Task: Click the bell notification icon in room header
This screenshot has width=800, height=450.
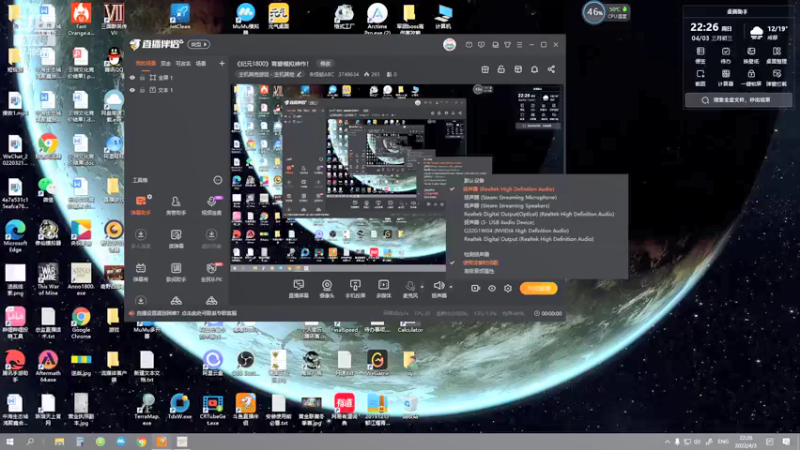Action: pyautogui.click(x=534, y=69)
